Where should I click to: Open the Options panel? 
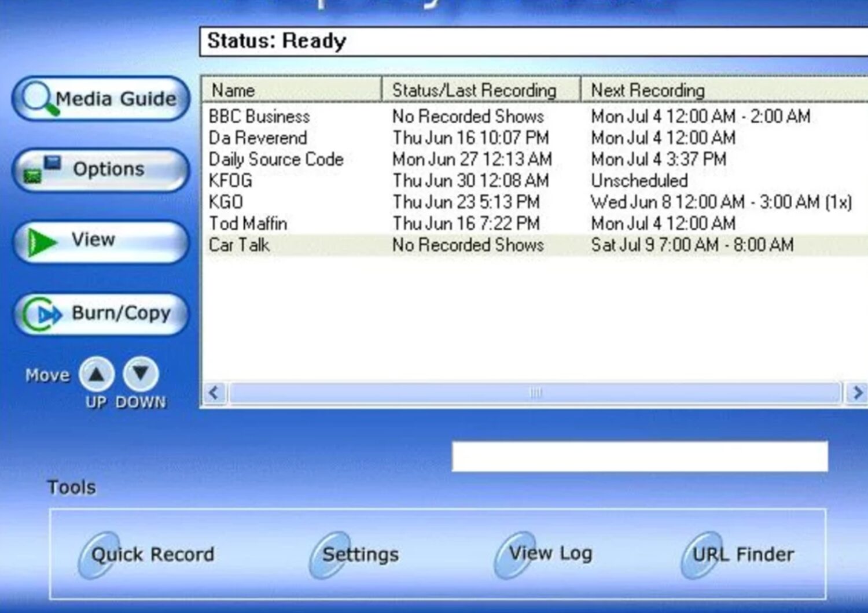click(x=101, y=169)
